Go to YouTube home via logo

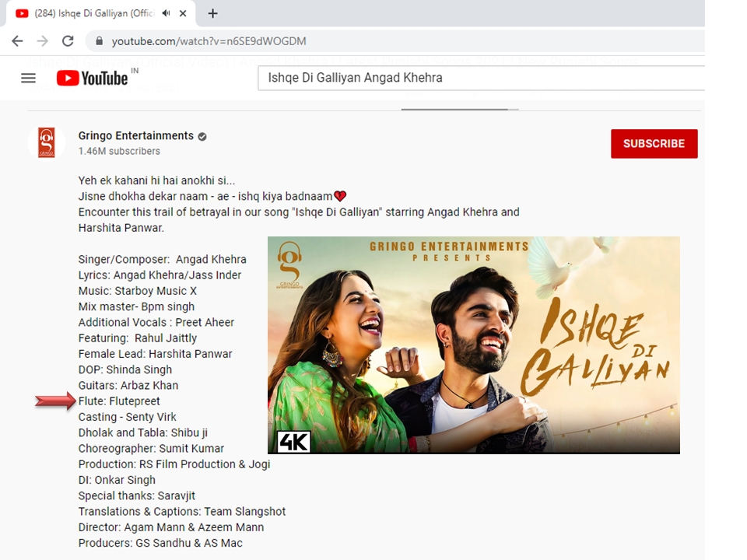click(93, 78)
